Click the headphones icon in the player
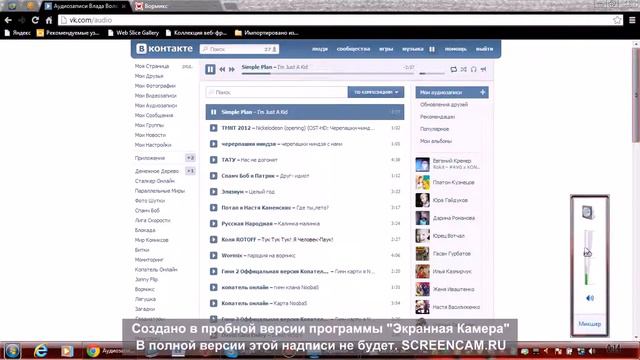Screen dimensions: 640x360 pos(473,69)
